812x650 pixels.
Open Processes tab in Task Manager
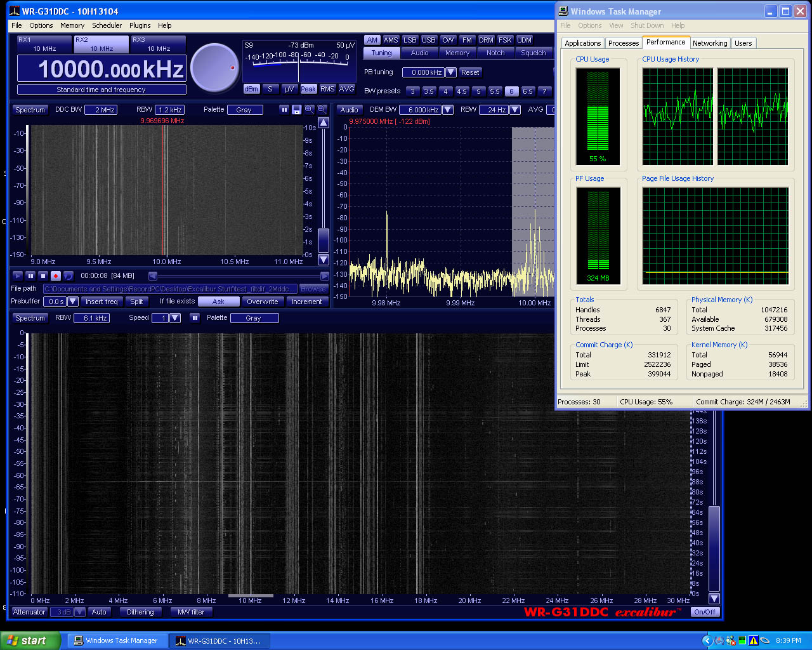tap(623, 43)
